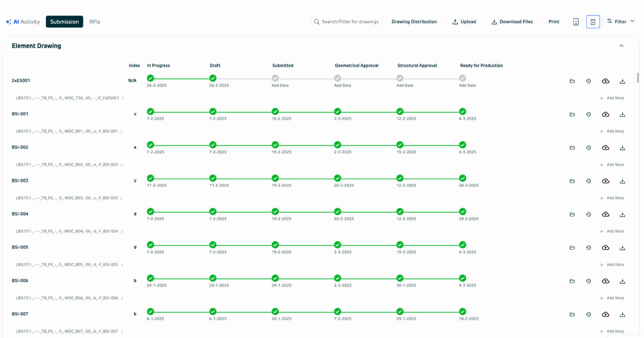Open the AI Activity tab
The image size is (644, 338).
click(x=23, y=22)
